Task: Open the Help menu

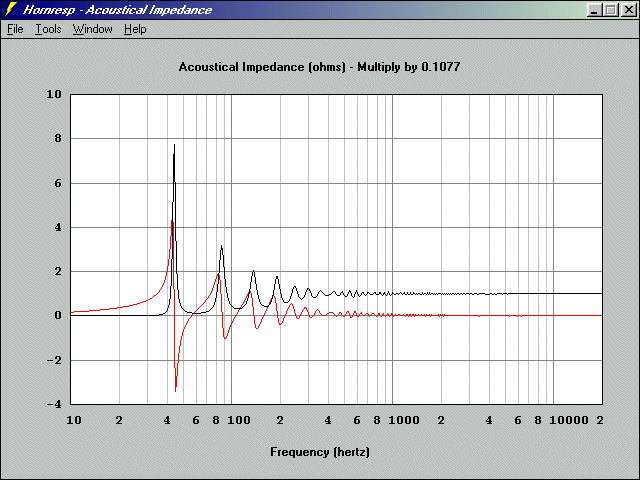Action: click(x=135, y=29)
